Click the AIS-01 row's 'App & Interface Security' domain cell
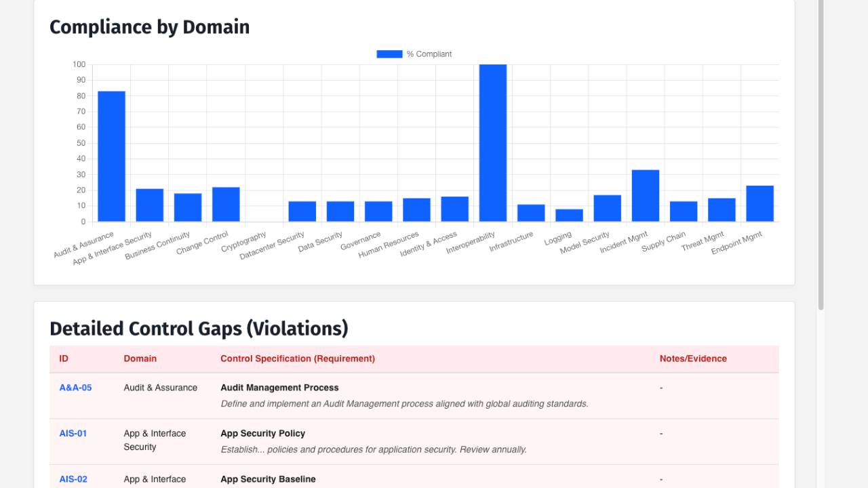This screenshot has width=868, height=488. (x=155, y=440)
